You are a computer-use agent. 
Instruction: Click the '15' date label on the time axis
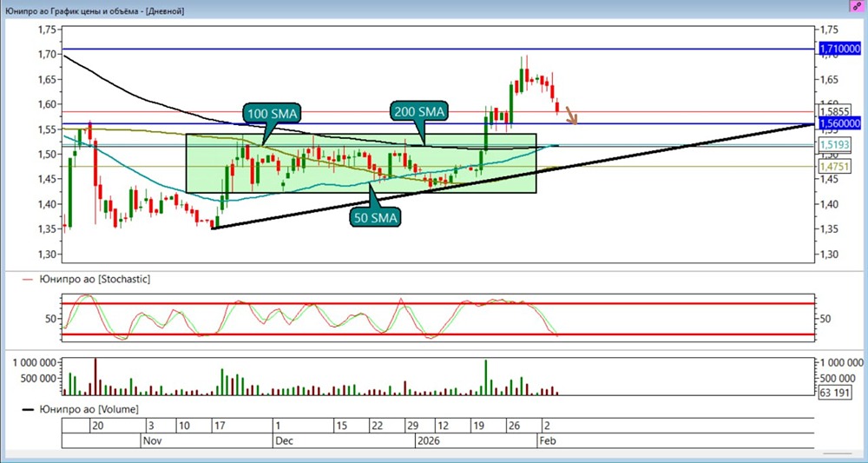tap(341, 426)
